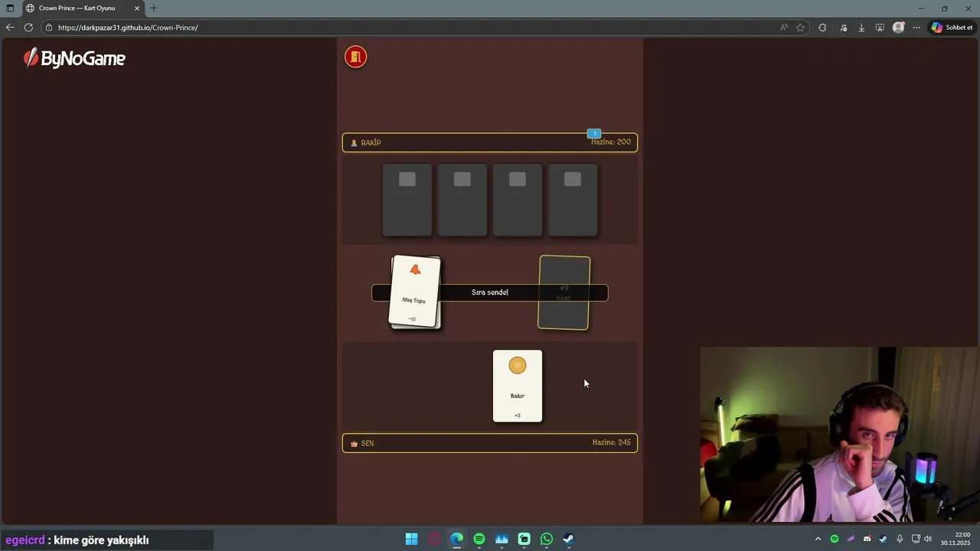Viewport: 980px width, 551px height.
Task: Click opponent's Hazine: 200 value
Action: pos(611,142)
